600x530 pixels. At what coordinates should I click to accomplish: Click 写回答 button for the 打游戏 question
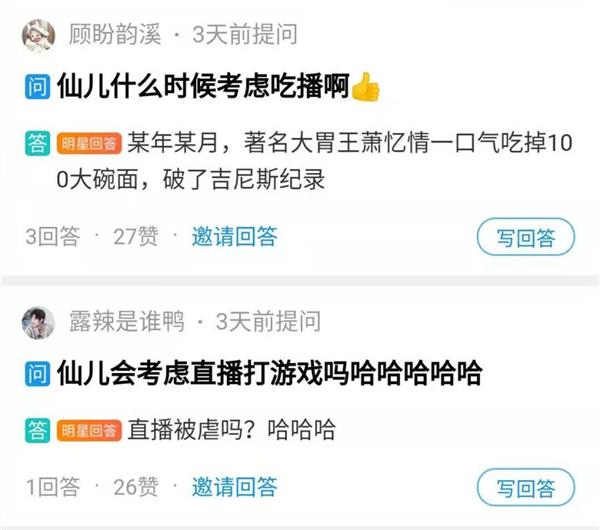pyautogui.click(x=526, y=487)
